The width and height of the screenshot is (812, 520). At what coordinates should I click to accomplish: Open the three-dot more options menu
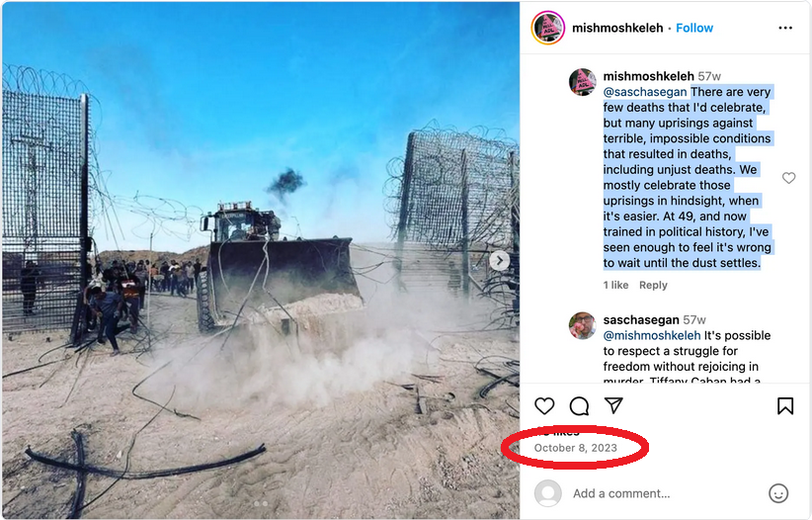coord(785,28)
